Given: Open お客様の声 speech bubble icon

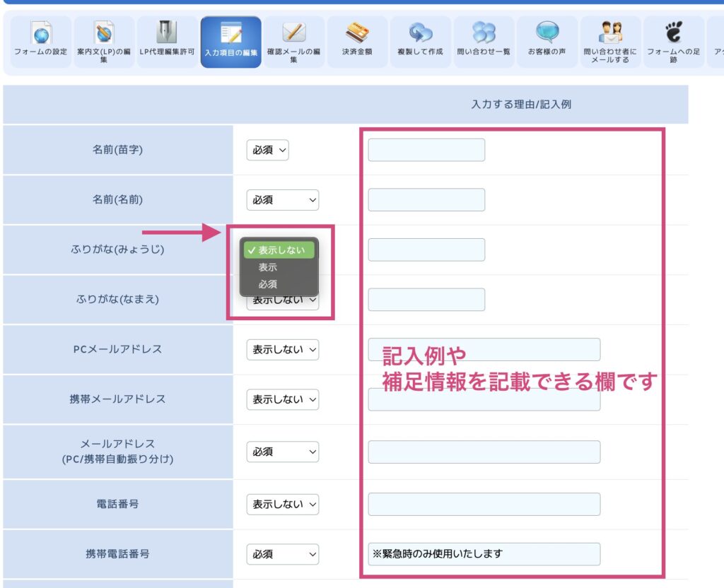Looking at the screenshot, I should tap(547, 33).
